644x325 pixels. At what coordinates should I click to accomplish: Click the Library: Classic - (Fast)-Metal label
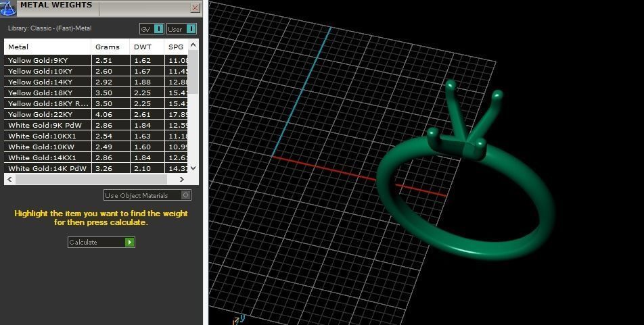(x=49, y=28)
